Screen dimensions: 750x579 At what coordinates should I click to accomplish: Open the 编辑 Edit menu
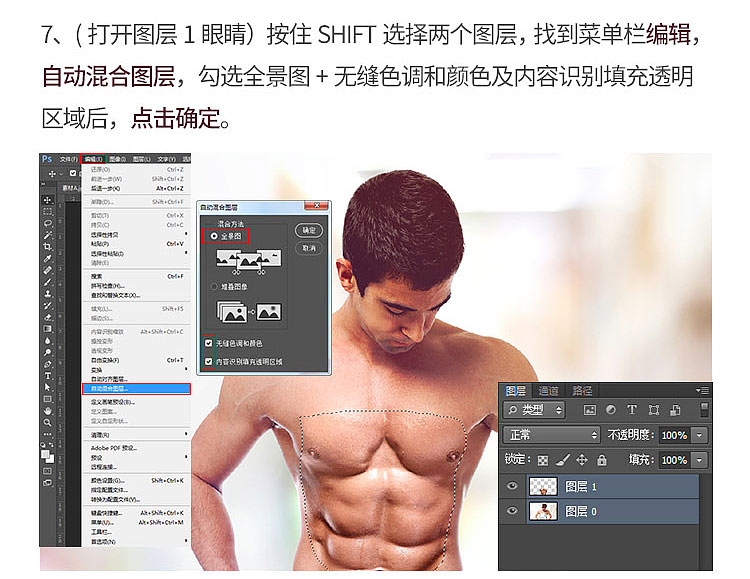pos(93,159)
